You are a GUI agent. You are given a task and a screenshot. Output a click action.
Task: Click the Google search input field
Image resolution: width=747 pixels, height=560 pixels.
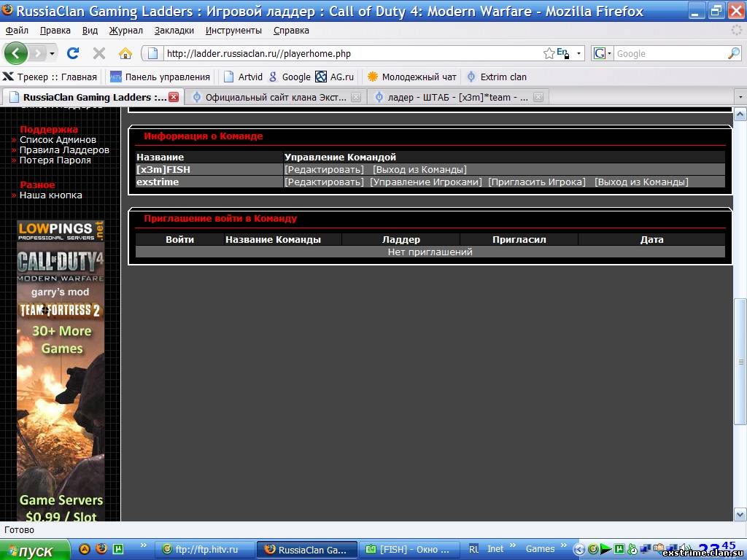click(x=667, y=53)
